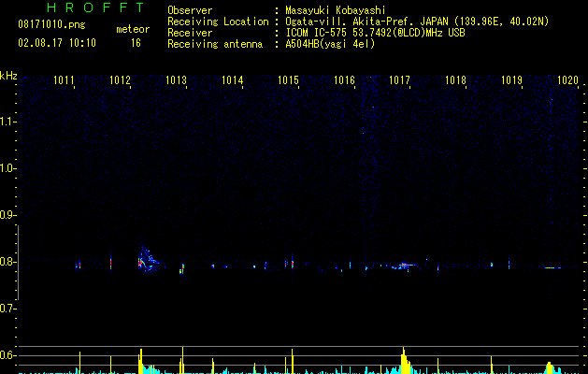The image size is (588, 374).
Task: Click the 0.9 kHz frequency label
Action: [x=7, y=215]
